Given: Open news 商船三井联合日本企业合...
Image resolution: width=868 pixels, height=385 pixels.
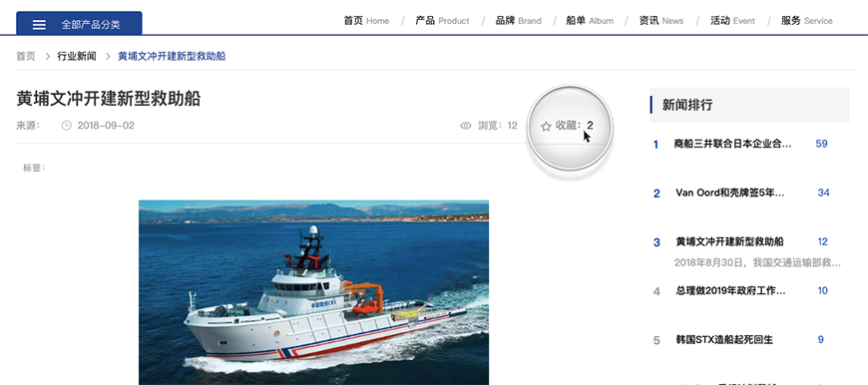Looking at the screenshot, I should (x=732, y=144).
